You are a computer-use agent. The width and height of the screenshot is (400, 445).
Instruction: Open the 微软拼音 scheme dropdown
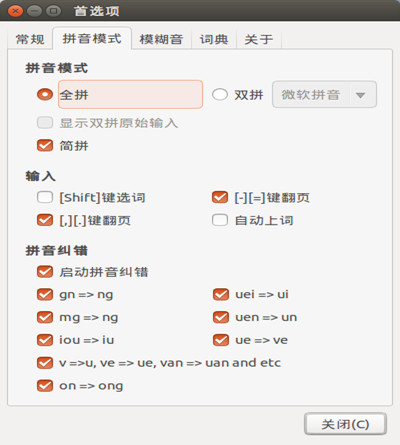coord(324,95)
